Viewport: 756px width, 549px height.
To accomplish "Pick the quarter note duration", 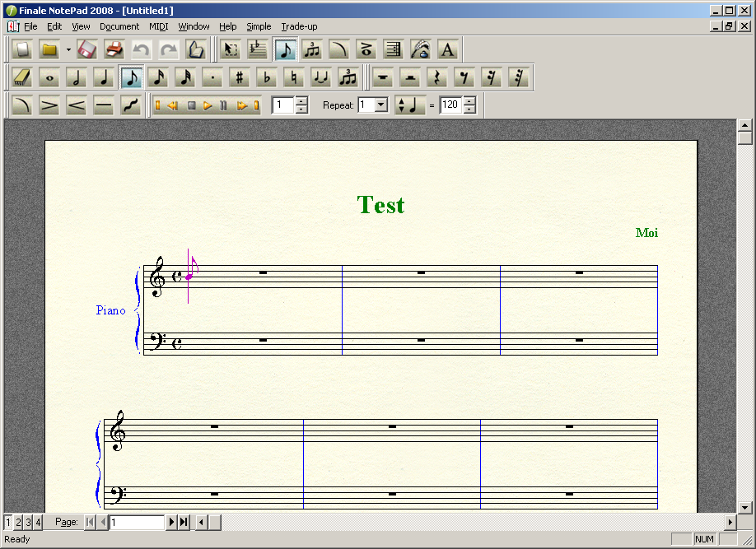I will [x=104, y=77].
